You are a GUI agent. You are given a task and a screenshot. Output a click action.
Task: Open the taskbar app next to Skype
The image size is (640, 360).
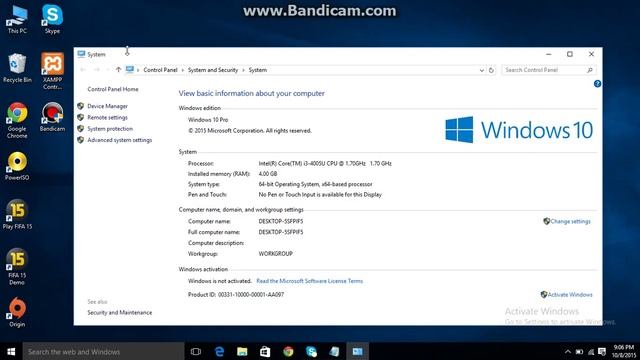click(334, 351)
